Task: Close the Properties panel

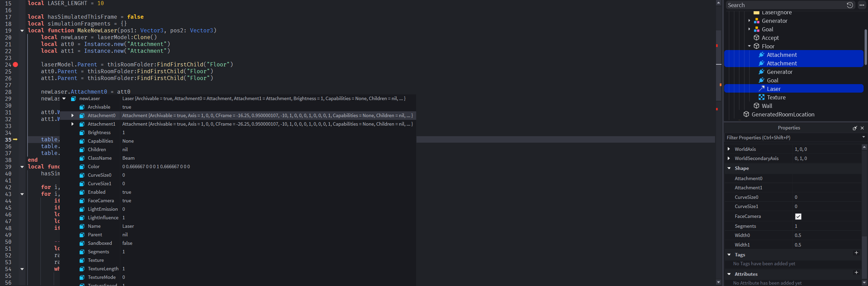Action: pyautogui.click(x=862, y=128)
